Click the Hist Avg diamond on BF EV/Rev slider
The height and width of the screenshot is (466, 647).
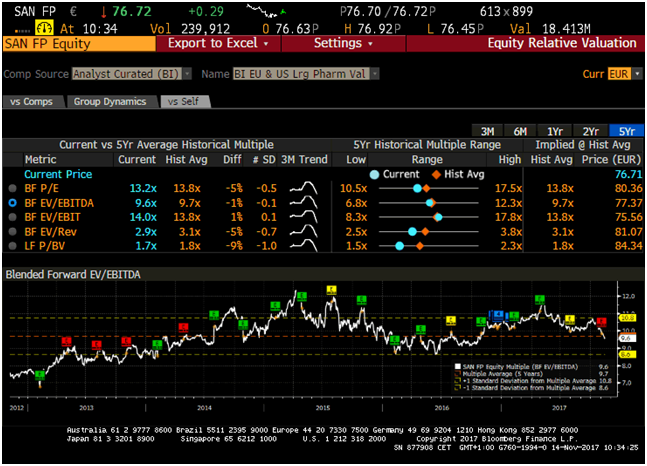pyautogui.click(x=425, y=232)
